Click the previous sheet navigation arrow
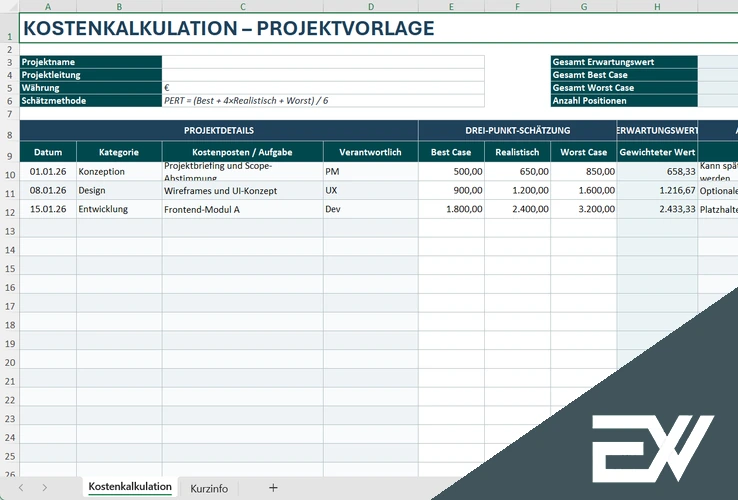This screenshot has width=738, height=500. point(19,488)
